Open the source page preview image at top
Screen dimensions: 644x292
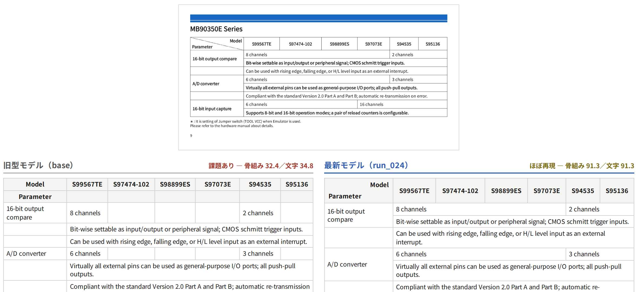click(x=318, y=77)
